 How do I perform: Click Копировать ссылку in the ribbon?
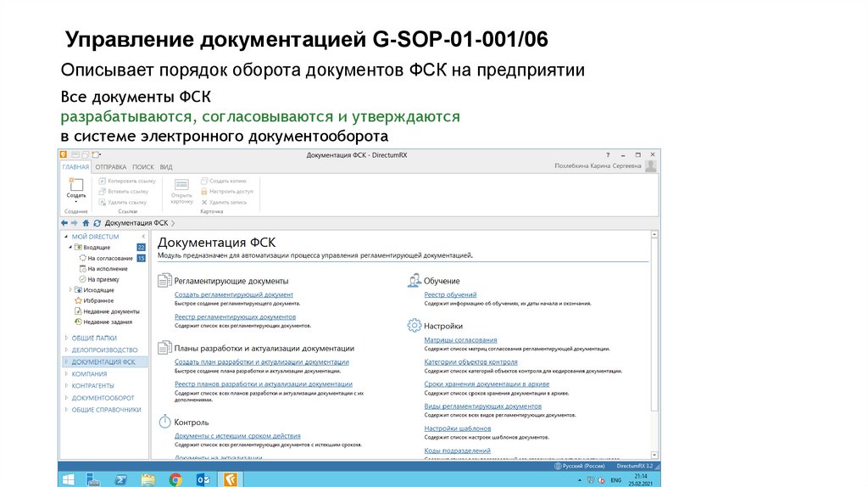pos(127,182)
